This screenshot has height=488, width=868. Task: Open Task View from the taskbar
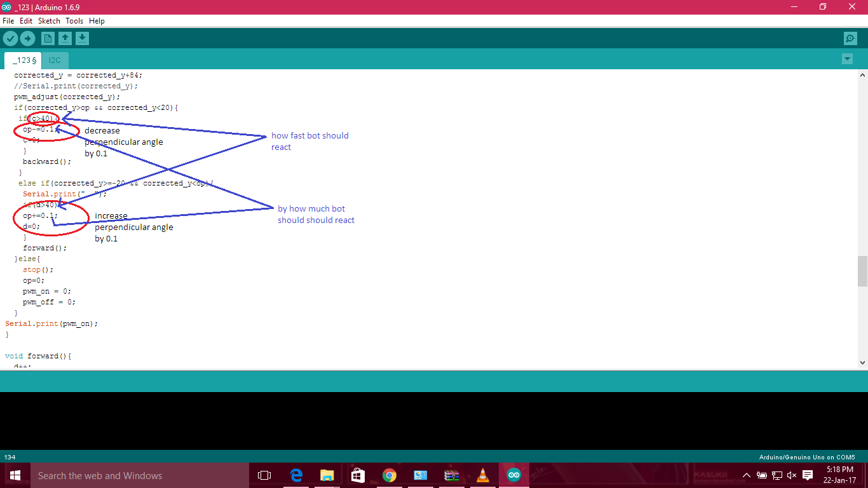click(x=264, y=475)
